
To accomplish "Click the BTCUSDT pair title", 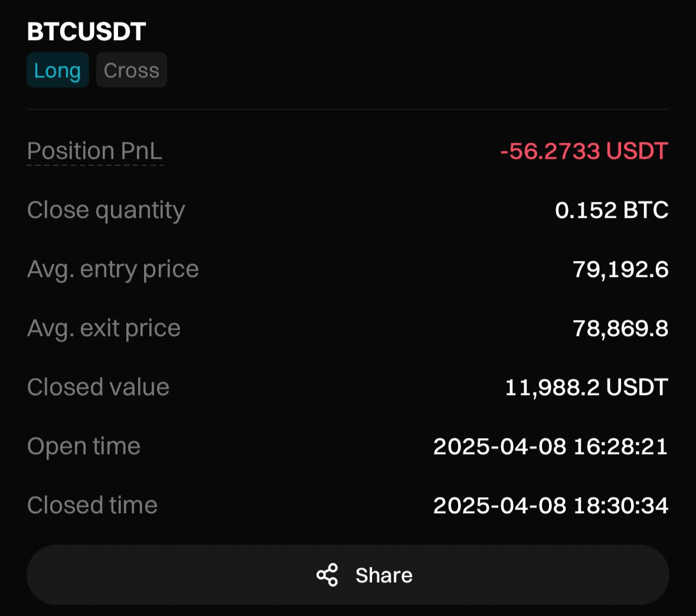I will pyautogui.click(x=86, y=32).
